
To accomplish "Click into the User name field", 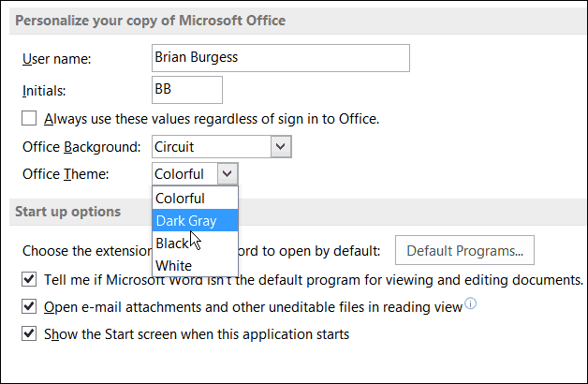I will pos(281,58).
